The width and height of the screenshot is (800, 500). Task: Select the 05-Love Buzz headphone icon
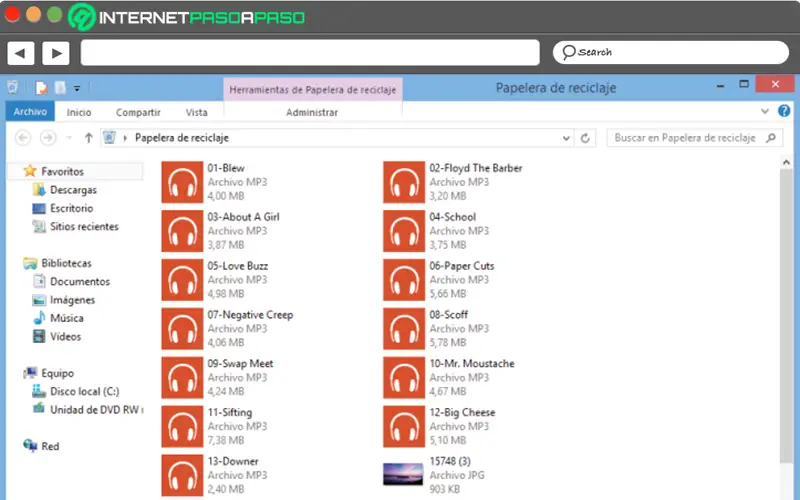tap(182, 280)
